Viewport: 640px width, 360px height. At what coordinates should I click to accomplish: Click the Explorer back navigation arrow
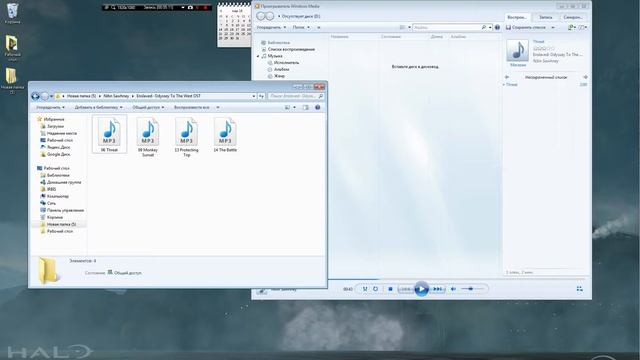pos(36,96)
